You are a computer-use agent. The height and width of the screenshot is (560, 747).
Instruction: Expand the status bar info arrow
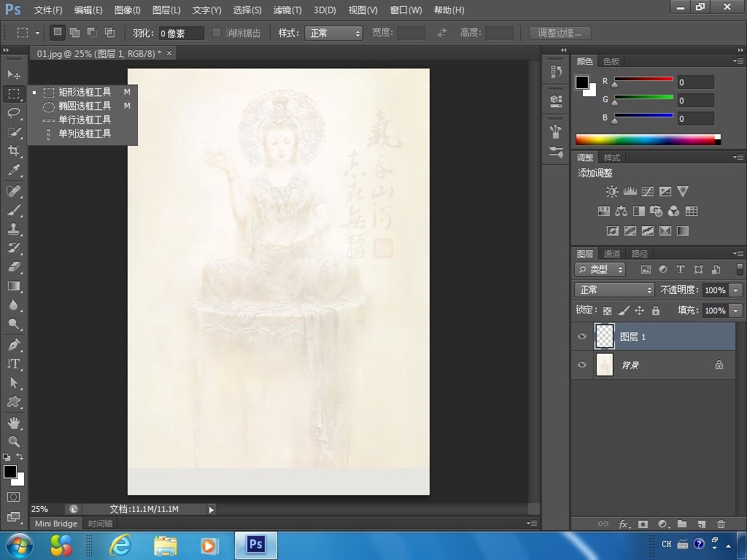(211, 510)
